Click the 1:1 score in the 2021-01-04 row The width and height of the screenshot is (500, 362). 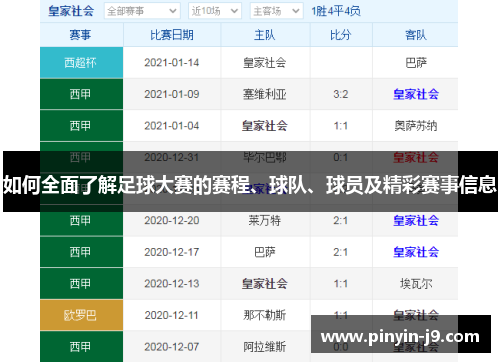tap(341, 126)
